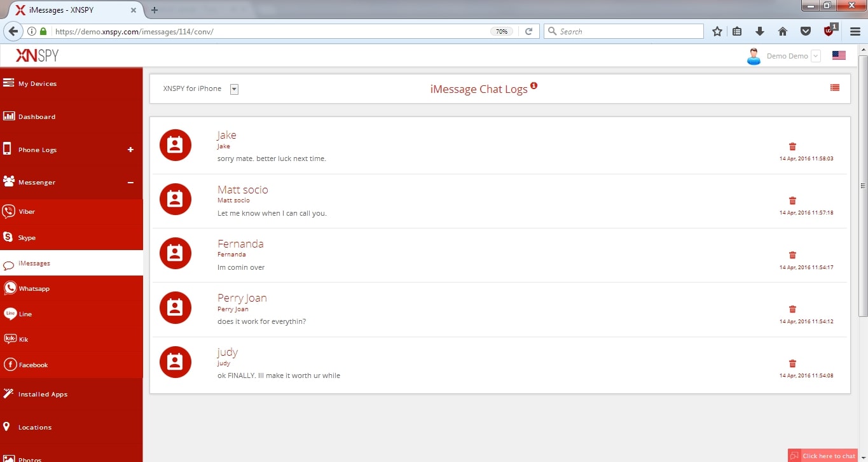Go back with browser back arrow
The width and height of the screenshot is (868, 462).
[x=13, y=31]
